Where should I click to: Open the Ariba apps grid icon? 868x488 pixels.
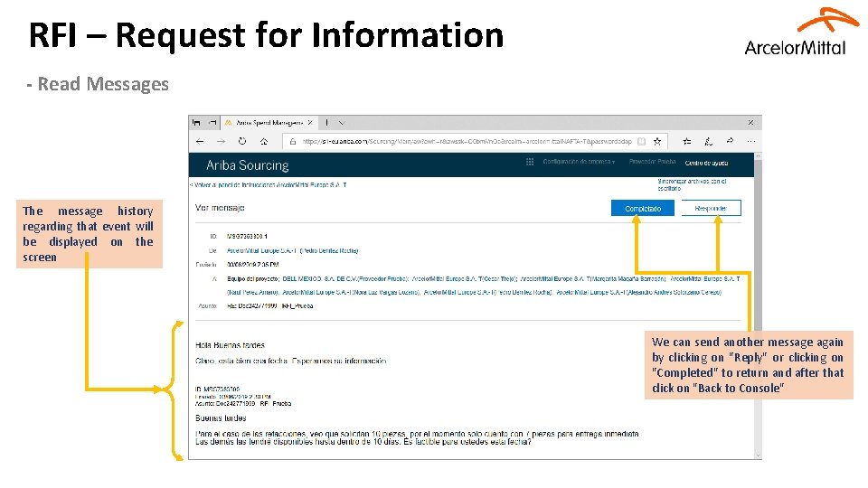tap(530, 162)
